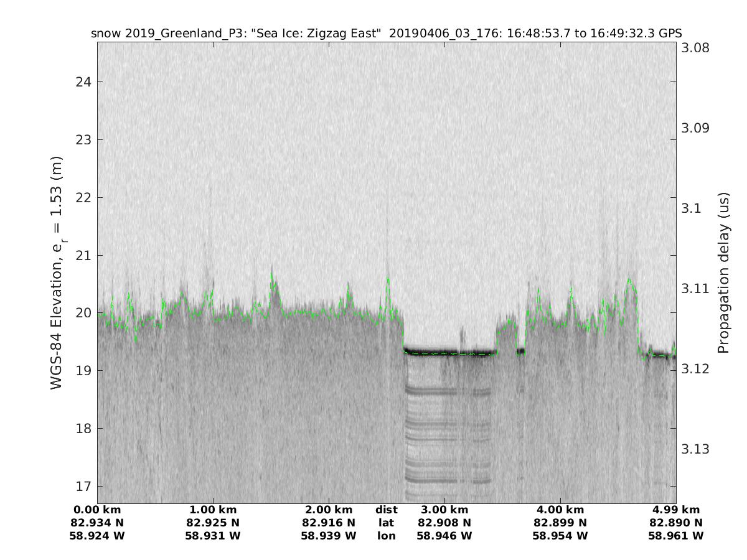The image size is (747, 560).
Task: Click the 'lon' row label below the plot
Action: click(386, 536)
